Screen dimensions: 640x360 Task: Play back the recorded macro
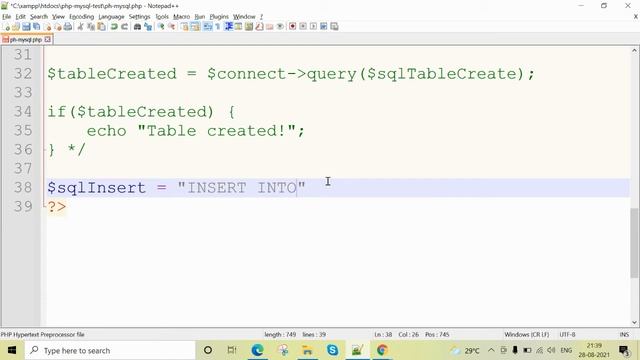[313, 27]
